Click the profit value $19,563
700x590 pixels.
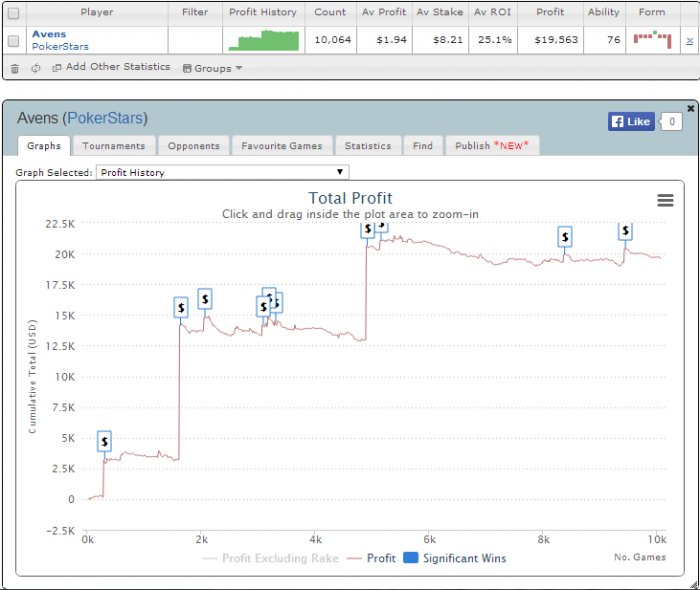pos(556,40)
